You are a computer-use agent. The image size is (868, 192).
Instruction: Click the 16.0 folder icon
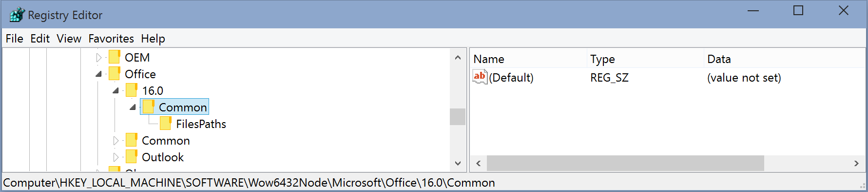(132, 90)
